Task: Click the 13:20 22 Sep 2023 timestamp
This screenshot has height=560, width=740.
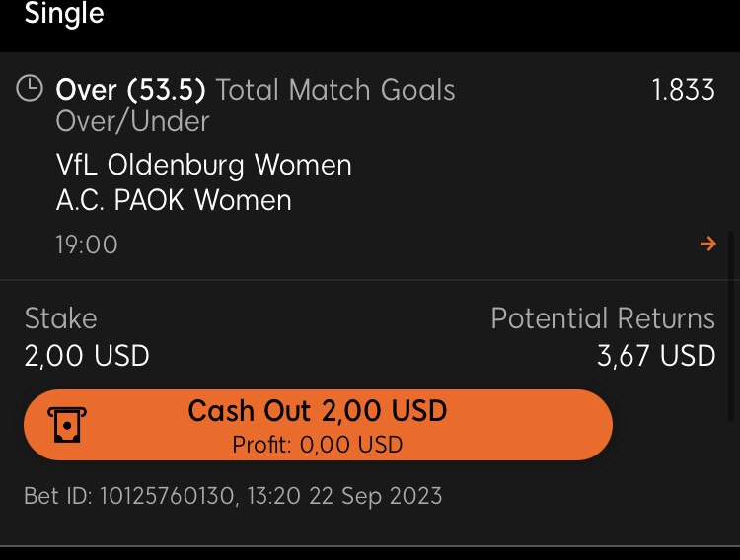Action: pos(344,496)
